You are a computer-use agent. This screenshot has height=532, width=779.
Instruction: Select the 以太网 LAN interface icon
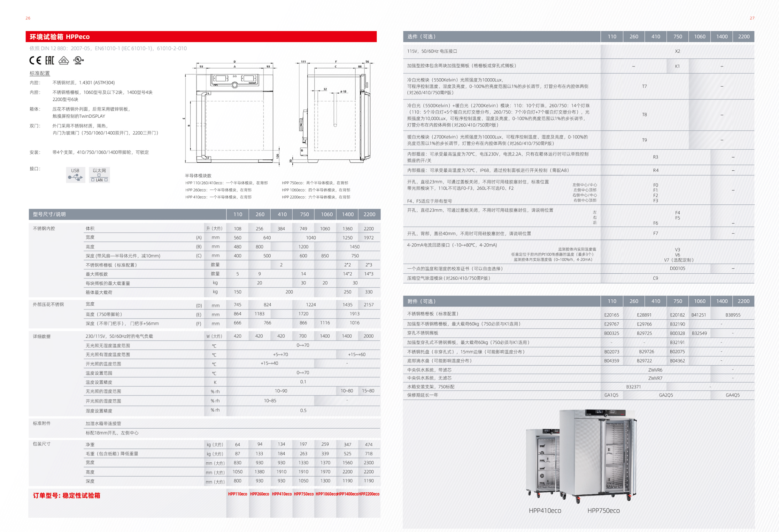tap(99, 174)
